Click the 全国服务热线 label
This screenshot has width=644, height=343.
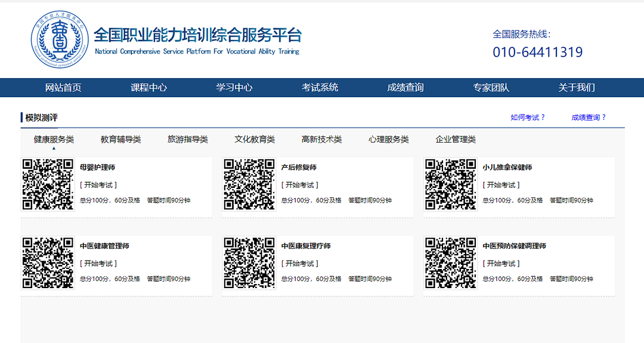(521, 34)
